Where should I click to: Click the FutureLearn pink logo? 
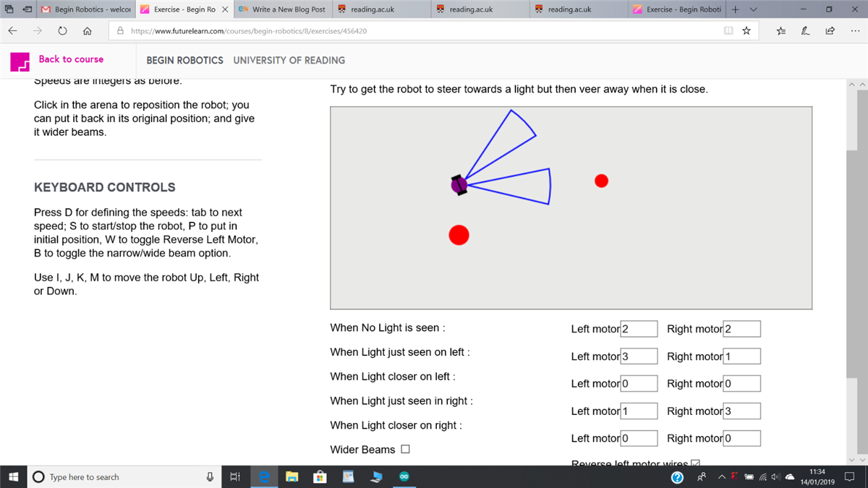click(x=20, y=61)
